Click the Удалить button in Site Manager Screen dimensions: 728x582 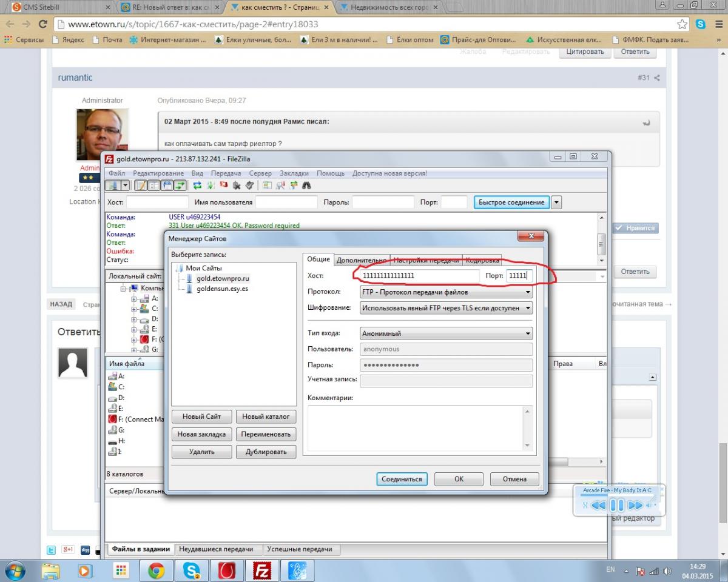[x=202, y=452]
